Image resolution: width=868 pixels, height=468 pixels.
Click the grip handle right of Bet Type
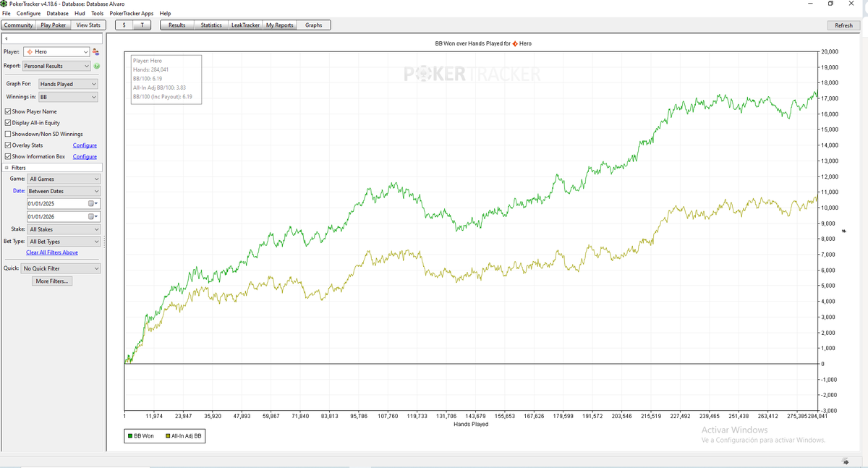click(x=106, y=242)
